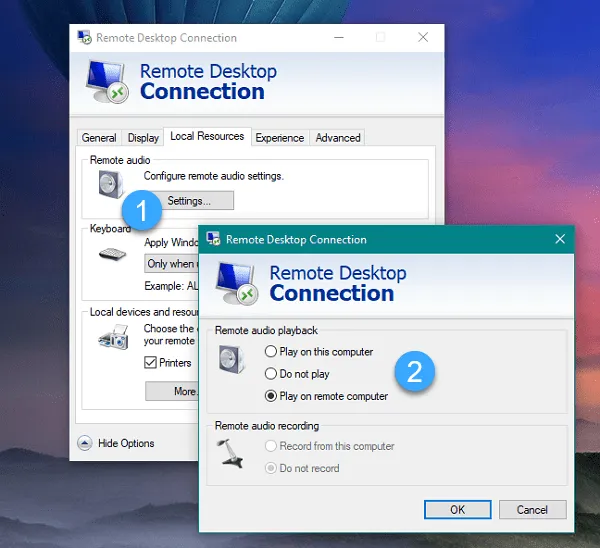Click the 'Remote audio recording' group label

tap(267, 426)
